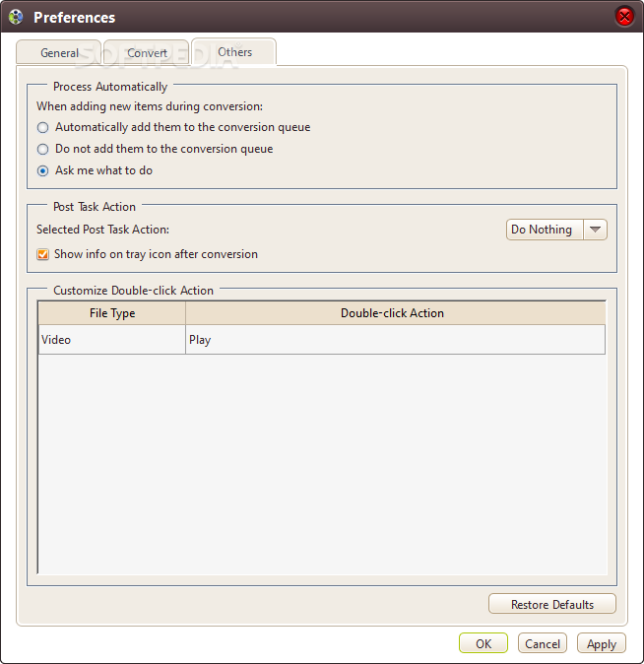
Task: Switch to the General tab
Action: pyautogui.click(x=59, y=52)
